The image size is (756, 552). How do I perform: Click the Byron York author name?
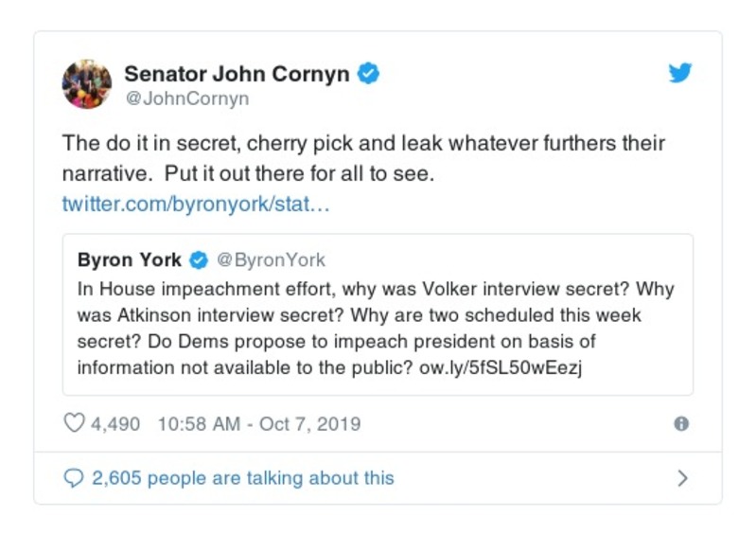click(x=130, y=260)
